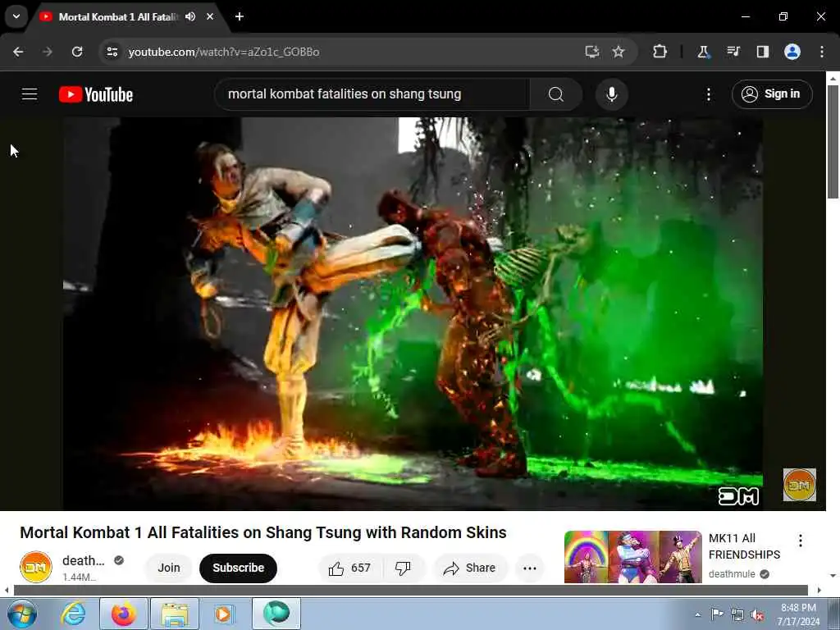
Task: Open MK11 All Friendships thumbnail
Action: coord(632,557)
